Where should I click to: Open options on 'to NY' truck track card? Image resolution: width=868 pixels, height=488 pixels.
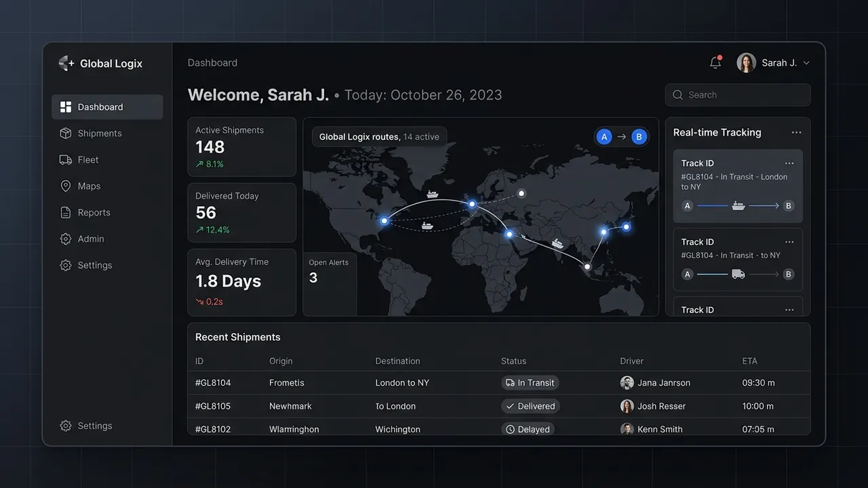coord(789,242)
